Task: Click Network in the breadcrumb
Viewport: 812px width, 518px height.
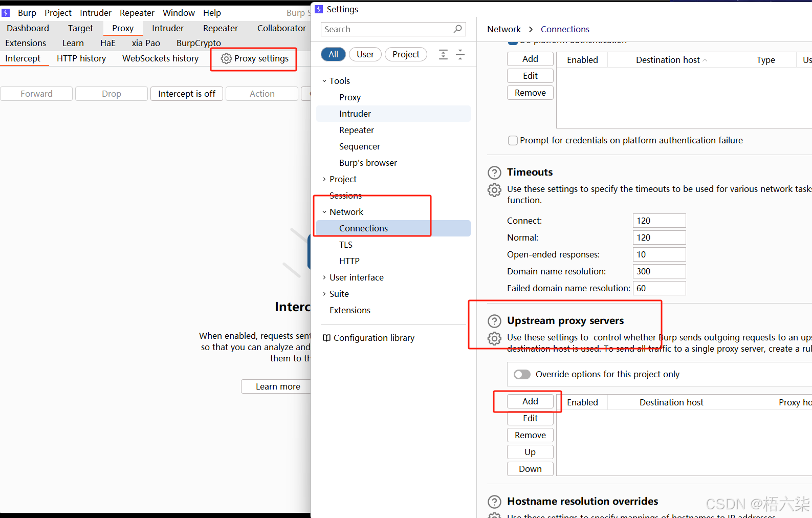Action: pos(504,29)
